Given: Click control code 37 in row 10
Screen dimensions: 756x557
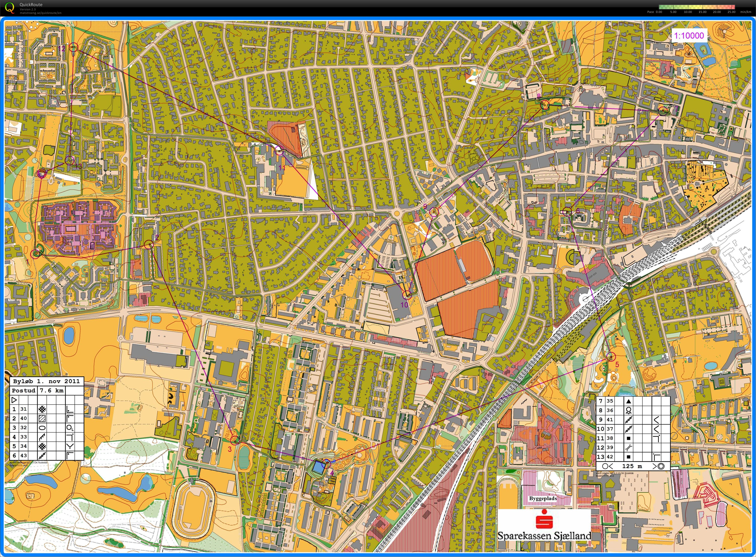Looking at the screenshot, I should point(610,429).
